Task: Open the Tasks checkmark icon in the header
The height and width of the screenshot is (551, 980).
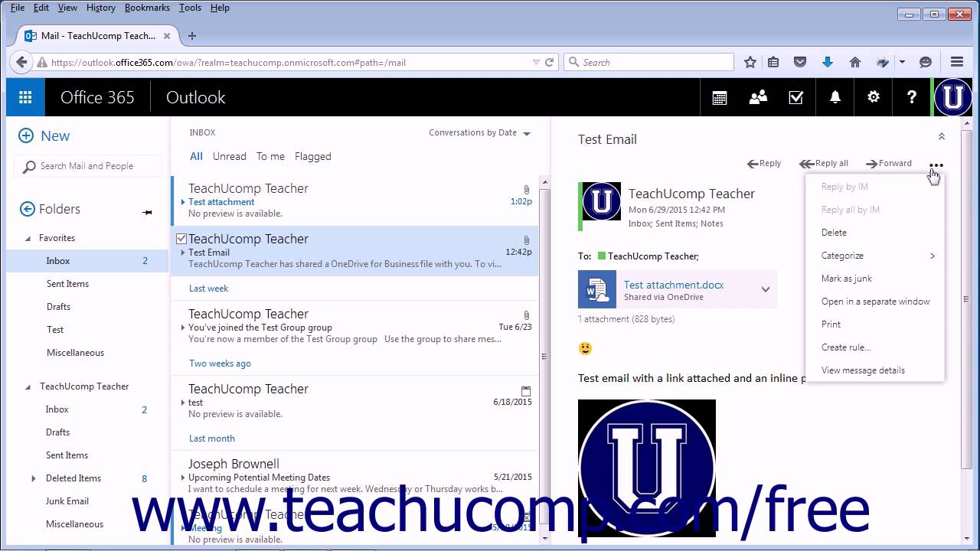Action: pos(796,97)
